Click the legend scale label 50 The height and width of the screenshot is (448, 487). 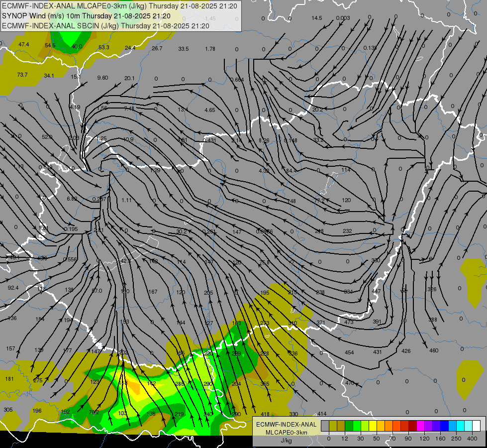tap(377, 439)
